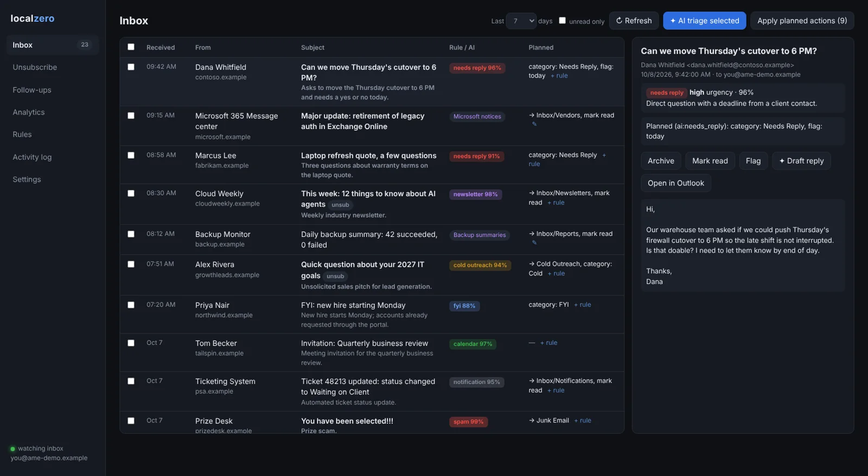Select the Priya Nair email checkbox
The width and height of the screenshot is (868, 476).
131,305
